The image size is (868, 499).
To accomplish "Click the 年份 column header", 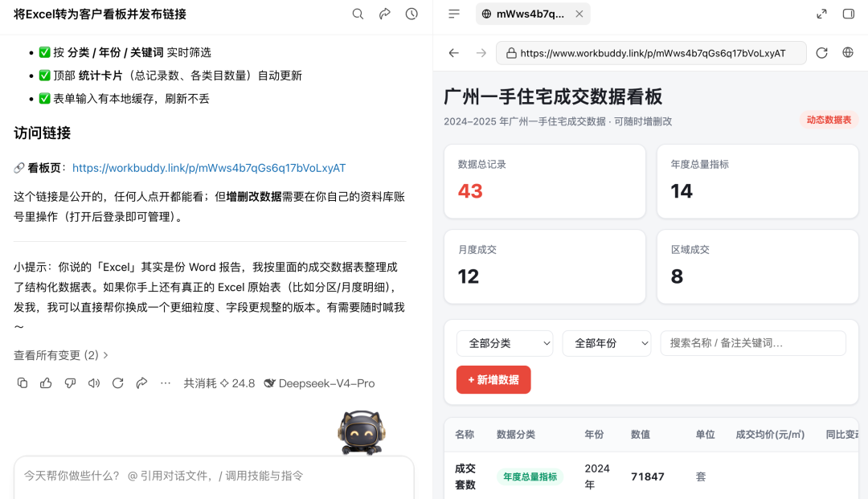I will tap(594, 435).
